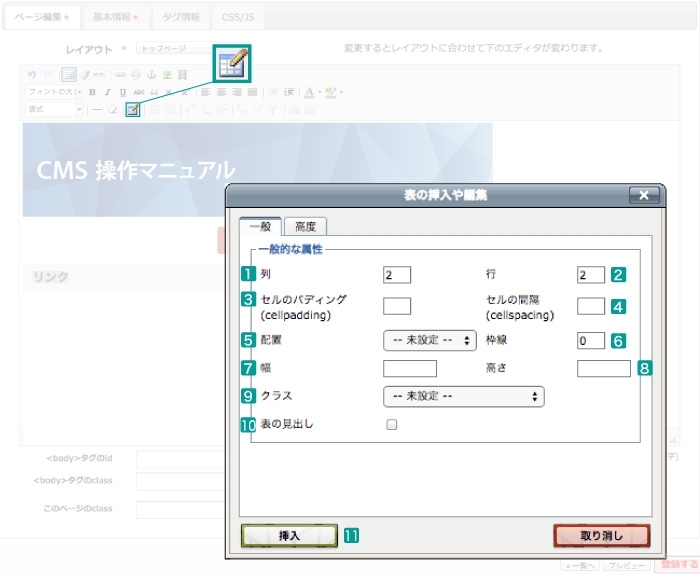This screenshot has height=575, width=700.
Task: Click the 枠線 border input field
Action: pyautogui.click(x=591, y=341)
